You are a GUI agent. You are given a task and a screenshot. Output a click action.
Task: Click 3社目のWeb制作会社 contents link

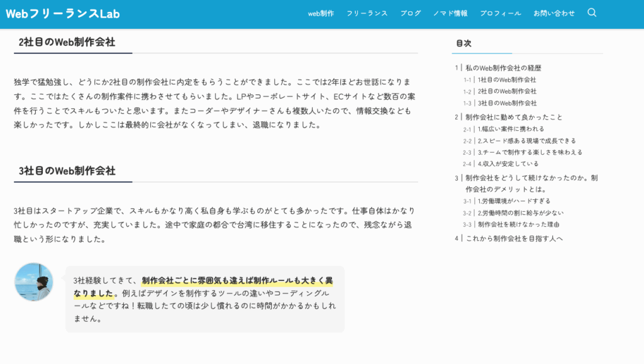coord(506,103)
